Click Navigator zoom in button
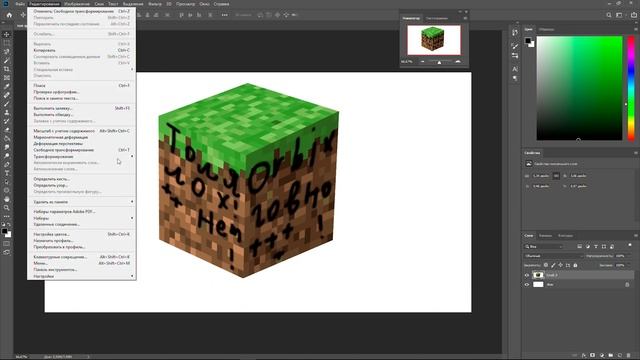The width and height of the screenshot is (640, 360). coord(458,62)
